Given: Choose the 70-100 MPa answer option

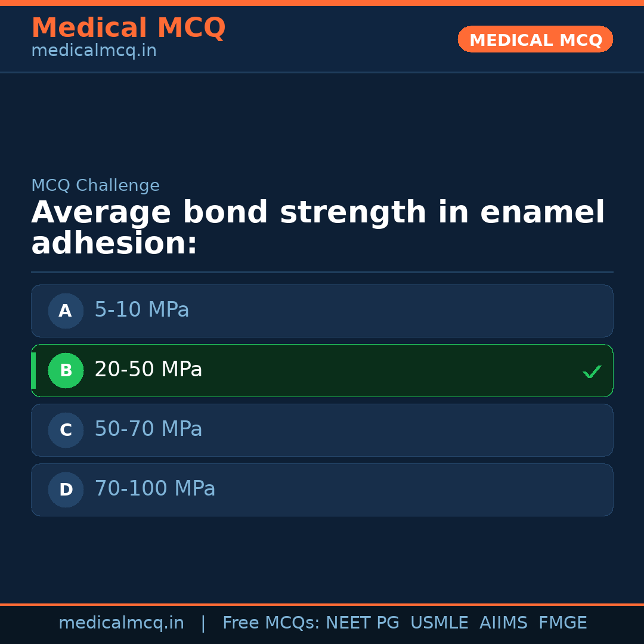Looking at the screenshot, I should click(322, 490).
